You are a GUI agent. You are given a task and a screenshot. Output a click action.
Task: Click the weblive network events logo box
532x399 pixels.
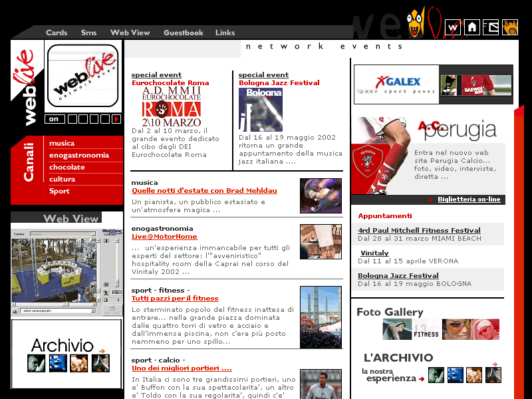tap(83, 76)
